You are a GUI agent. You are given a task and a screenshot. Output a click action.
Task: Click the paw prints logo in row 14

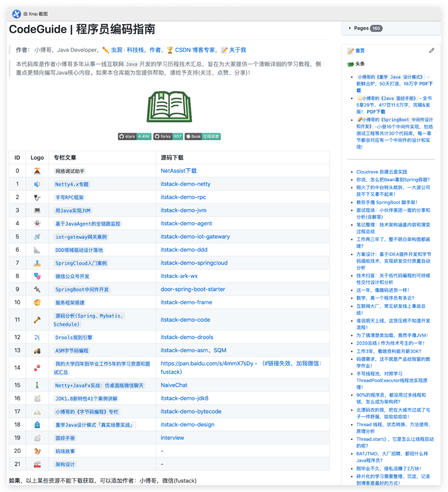pos(37,368)
